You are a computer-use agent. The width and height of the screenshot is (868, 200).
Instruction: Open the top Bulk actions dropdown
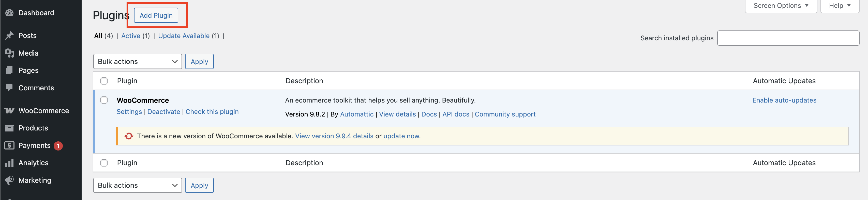tap(138, 61)
